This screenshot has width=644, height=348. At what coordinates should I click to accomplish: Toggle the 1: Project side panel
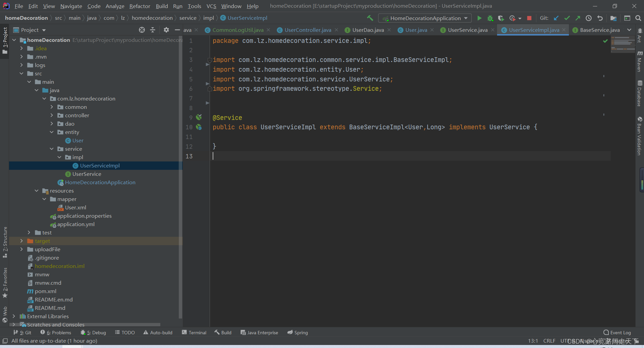coord(5,41)
